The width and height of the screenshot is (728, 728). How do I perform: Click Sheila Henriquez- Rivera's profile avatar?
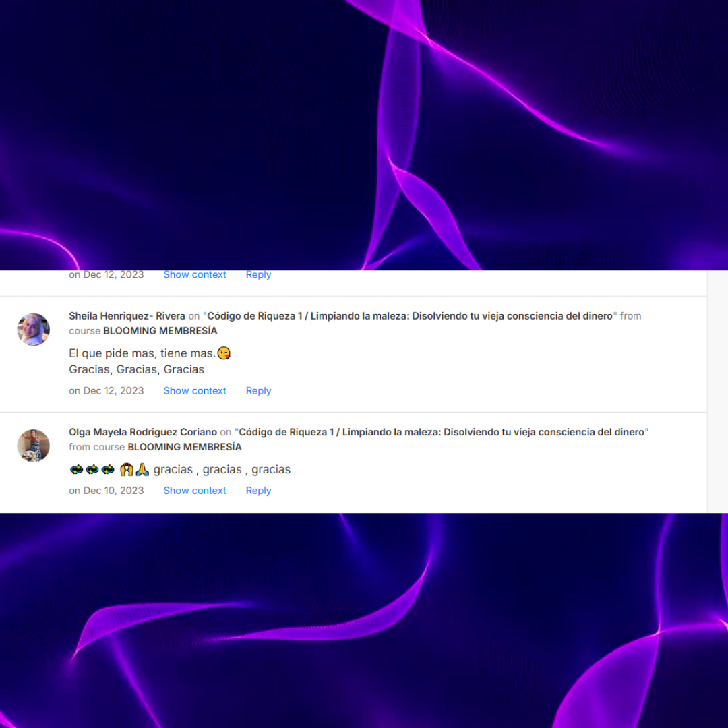(x=34, y=330)
